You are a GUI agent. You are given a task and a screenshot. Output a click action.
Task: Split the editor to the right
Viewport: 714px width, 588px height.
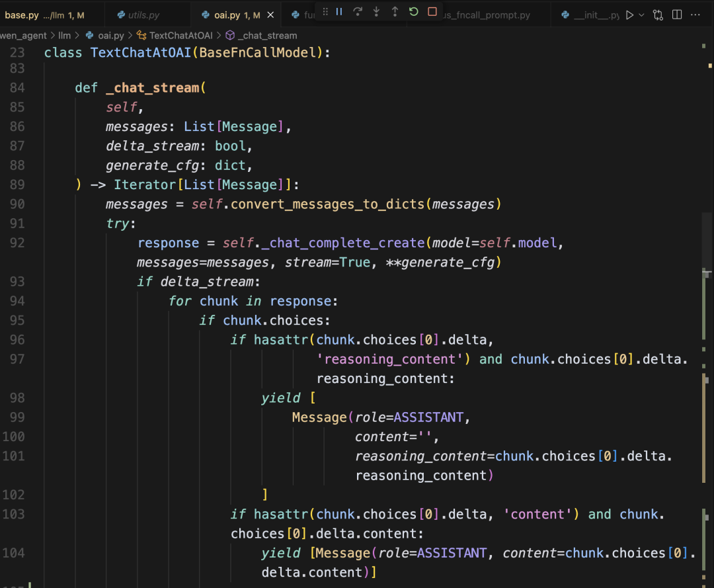point(677,15)
